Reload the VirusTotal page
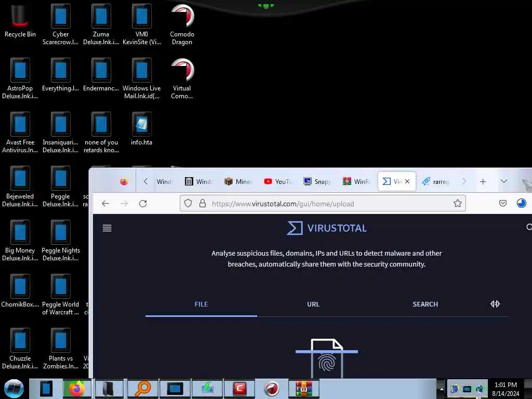Viewport: 532px width, 399px height. click(143, 203)
